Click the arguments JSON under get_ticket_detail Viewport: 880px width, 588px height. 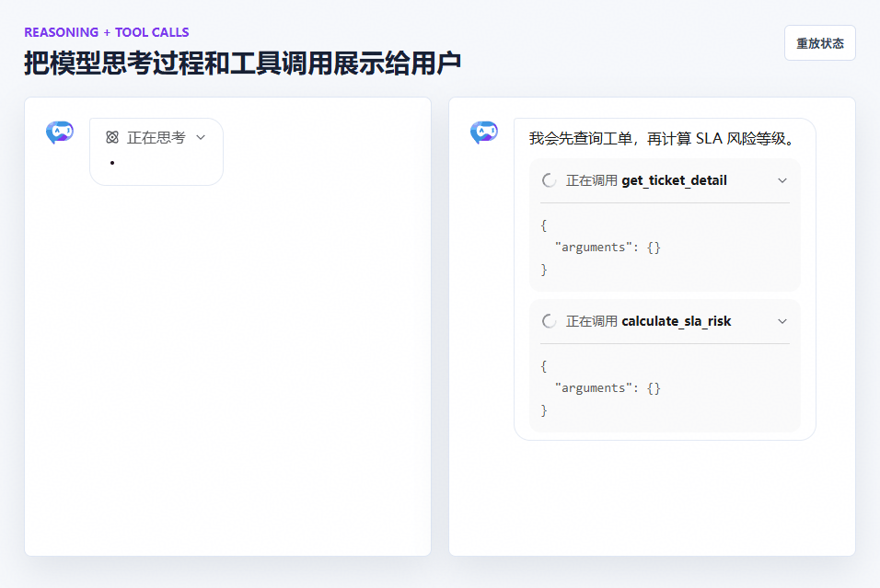600,248
